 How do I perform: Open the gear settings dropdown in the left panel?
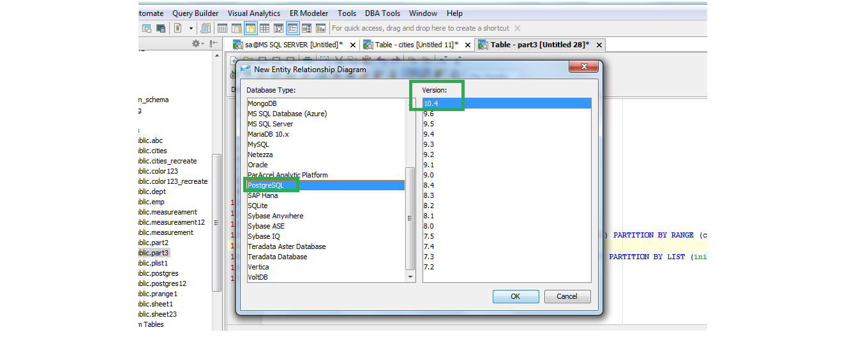click(x=197, y=43)
